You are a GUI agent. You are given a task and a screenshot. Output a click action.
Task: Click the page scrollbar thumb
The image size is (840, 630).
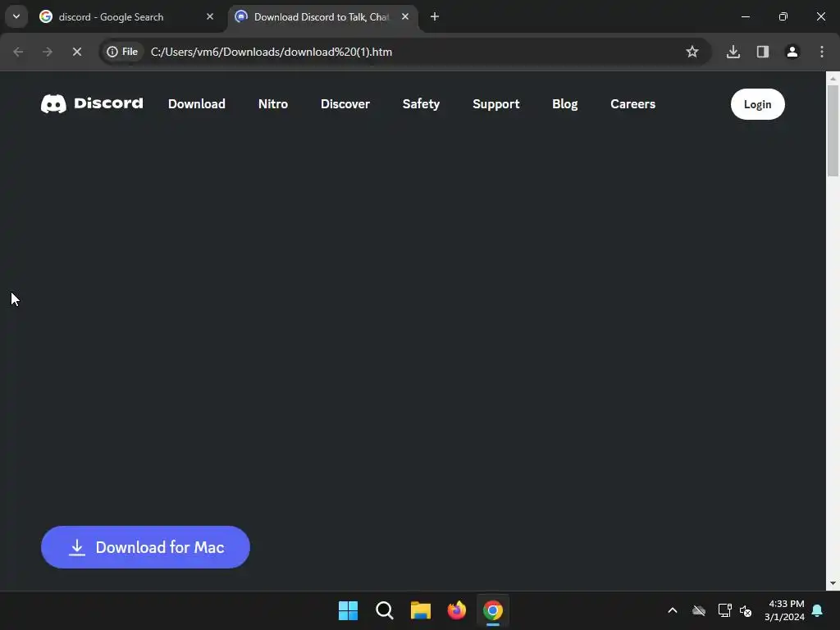coord(833,130)
